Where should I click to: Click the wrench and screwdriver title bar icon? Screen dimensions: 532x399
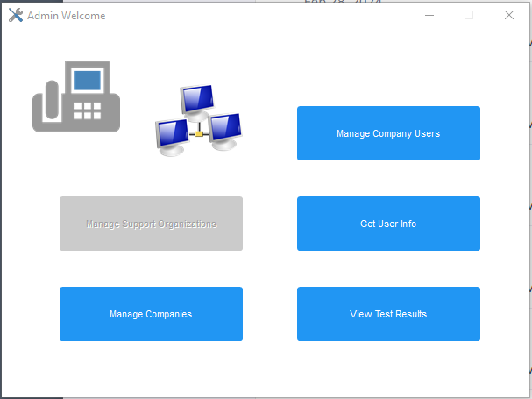coord(15,15)
